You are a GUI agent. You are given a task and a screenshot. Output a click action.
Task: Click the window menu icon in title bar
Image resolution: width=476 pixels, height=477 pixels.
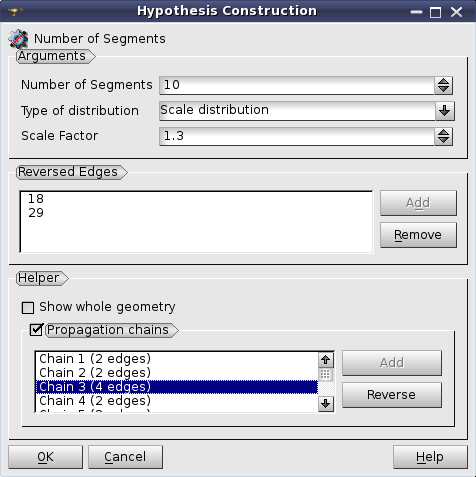15,12
